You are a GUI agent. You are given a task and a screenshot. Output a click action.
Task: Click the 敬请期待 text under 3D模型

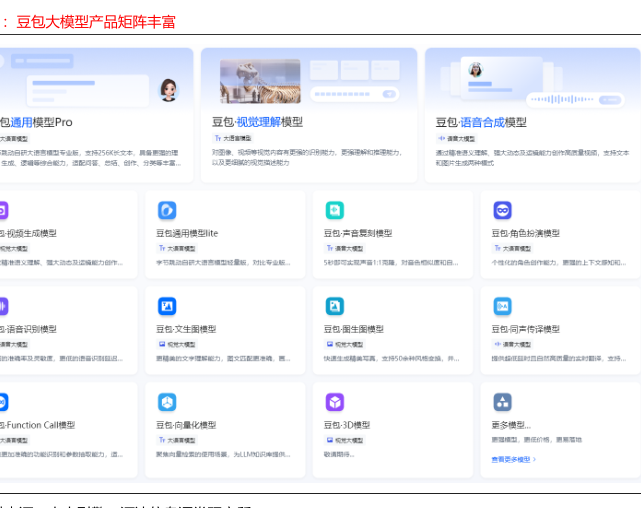[339, 454]
